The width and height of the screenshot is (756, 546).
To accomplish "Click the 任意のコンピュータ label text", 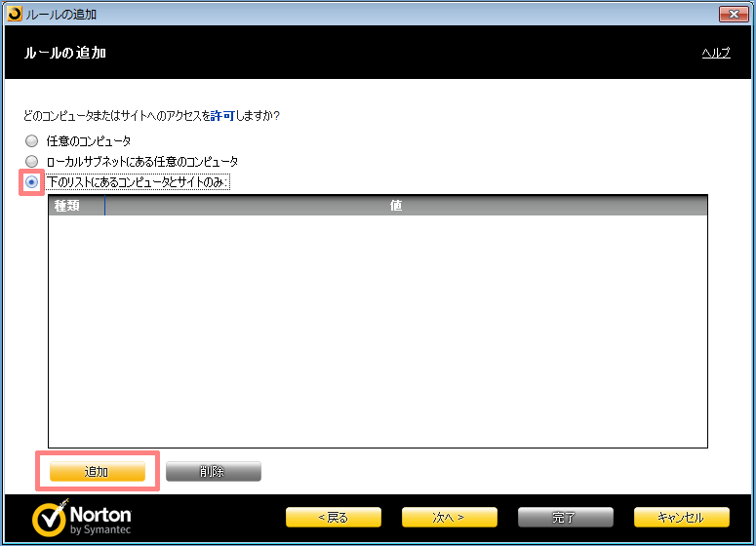I will tap(89, 141).
